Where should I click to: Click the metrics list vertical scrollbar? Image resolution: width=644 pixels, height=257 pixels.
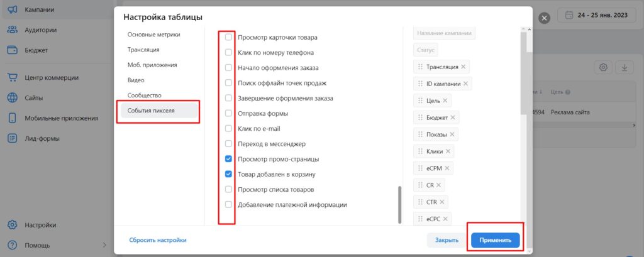pos(399,204)
